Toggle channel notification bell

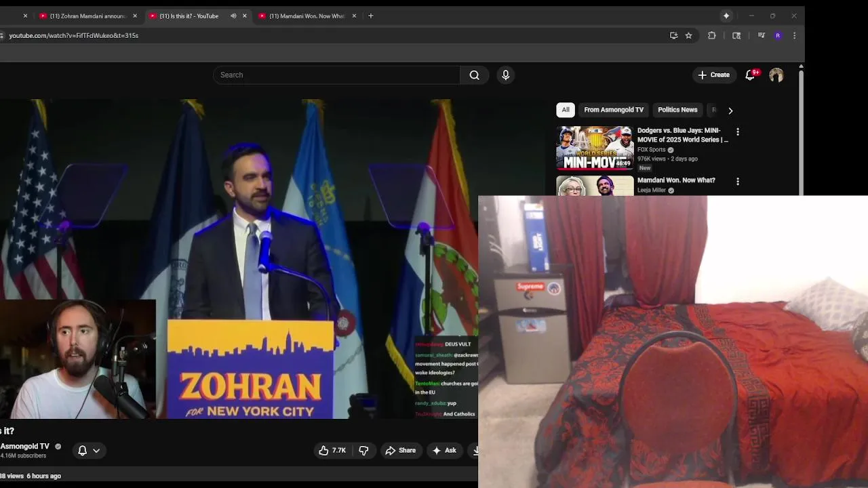point(82,451)
